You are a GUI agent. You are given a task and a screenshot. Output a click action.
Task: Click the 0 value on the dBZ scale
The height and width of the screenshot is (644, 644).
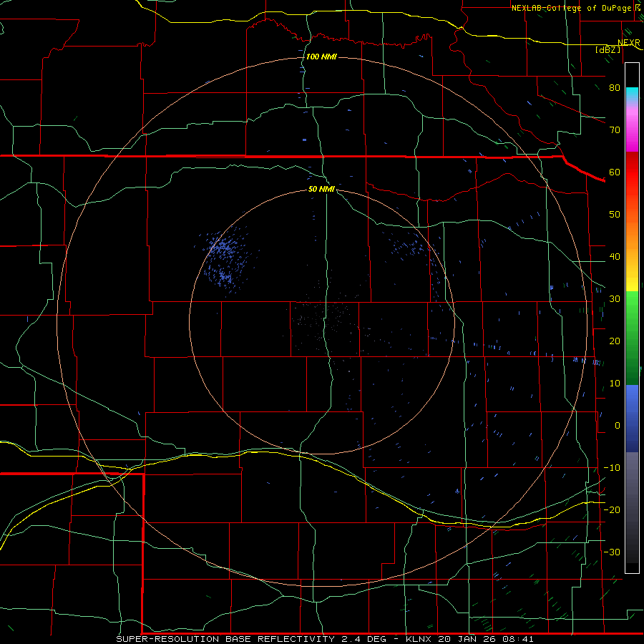pyautogui.click(x=618, y=426)
